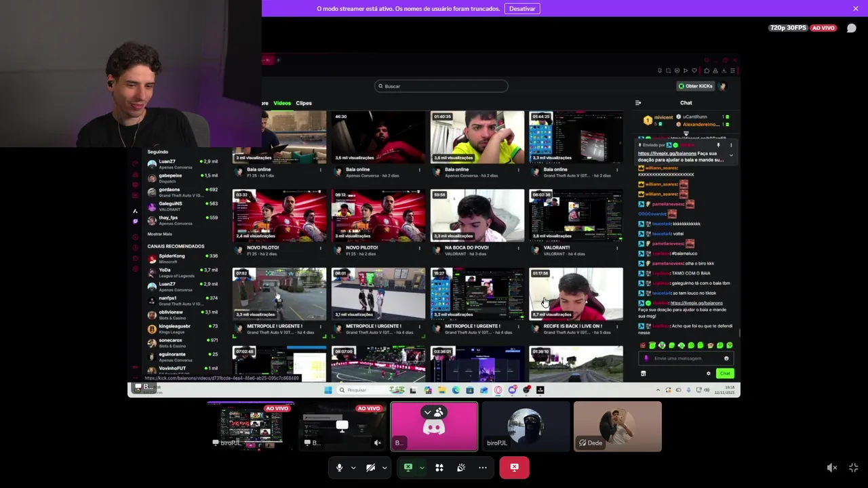
Task: Open followed channel thay_fps in sidebar
Action: [183, 220]
